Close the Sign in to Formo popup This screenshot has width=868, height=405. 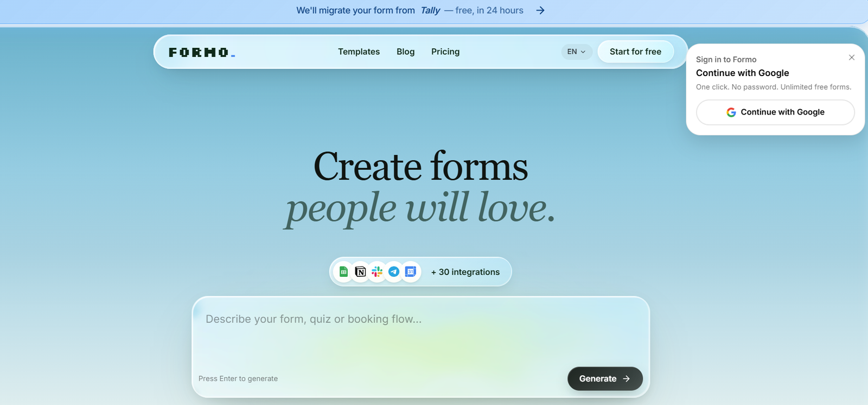click(x=852, y=58)
